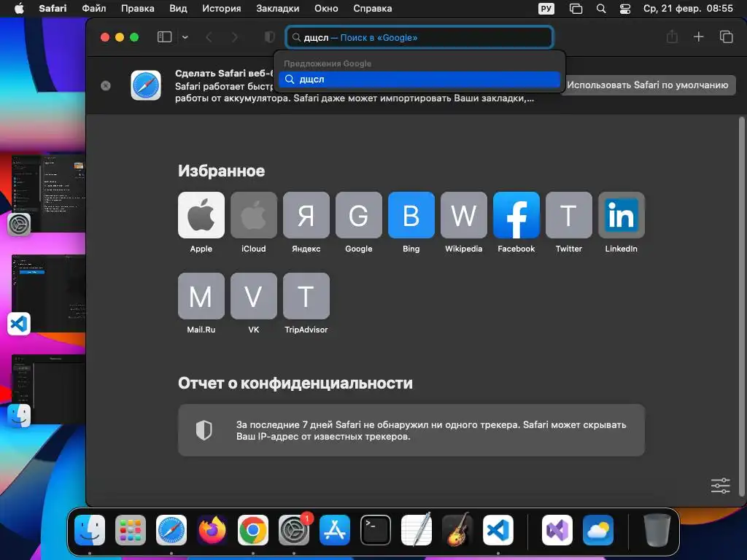Image resolution: width=747 pixels, height=560 pixels.
Task: Switch to Finder Stage Manager thumbnail
Action: pos(49,389)
